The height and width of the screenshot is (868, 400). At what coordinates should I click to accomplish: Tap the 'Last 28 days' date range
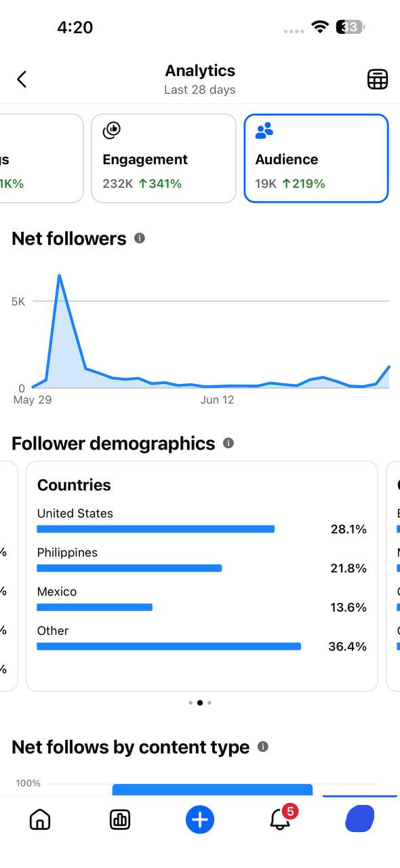pyautogui.click(x=200, y=90)
